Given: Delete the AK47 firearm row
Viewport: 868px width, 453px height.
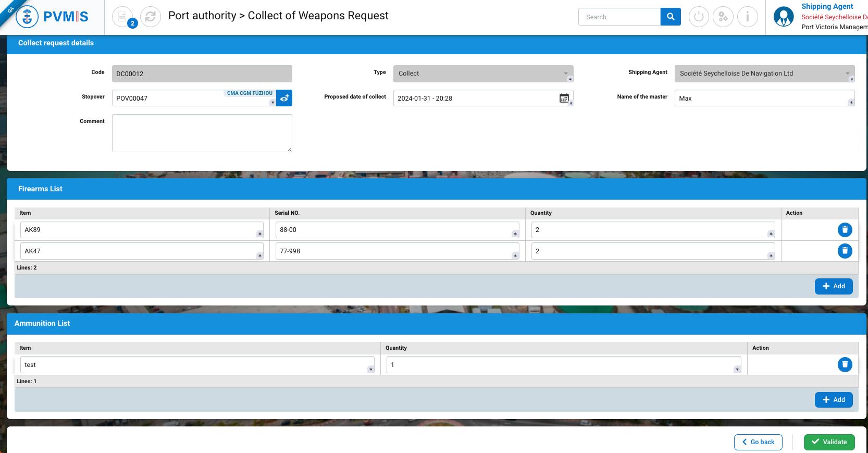Looking at the screenshot, I should (x=845, y=251).
